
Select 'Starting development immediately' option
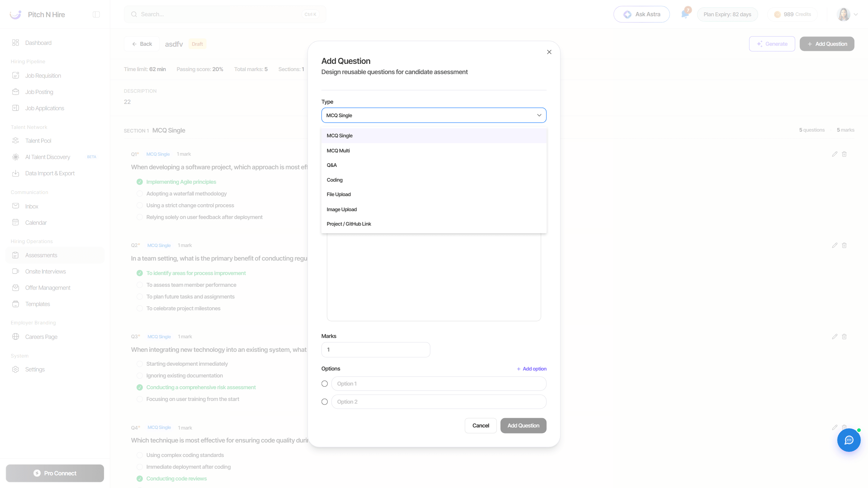140,364
